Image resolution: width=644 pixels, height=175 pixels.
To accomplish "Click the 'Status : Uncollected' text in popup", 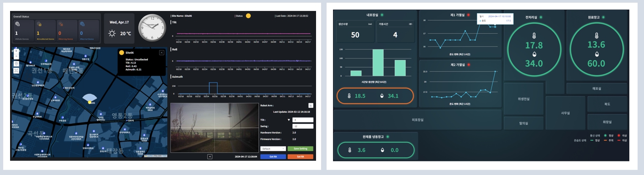I will (137, 59).
